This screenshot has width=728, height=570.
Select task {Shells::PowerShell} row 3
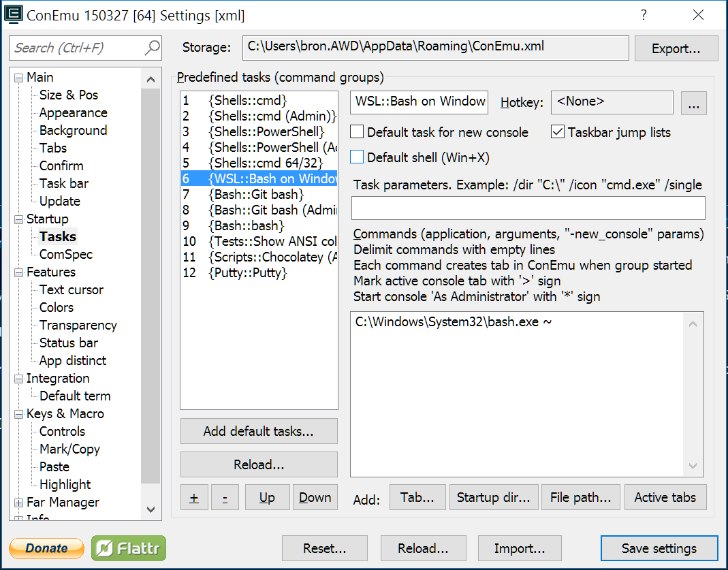click(x=259, y=132)
